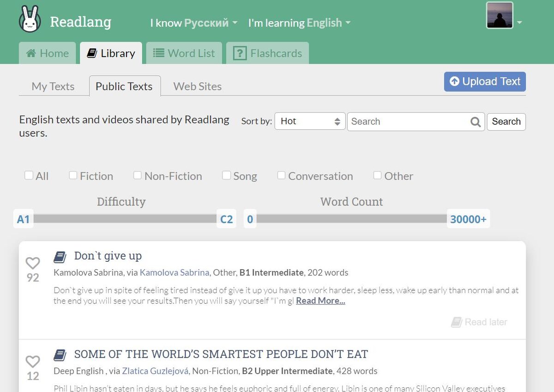
Task: Click the Readlang rabbit logo
Action: tap(30, 19)
